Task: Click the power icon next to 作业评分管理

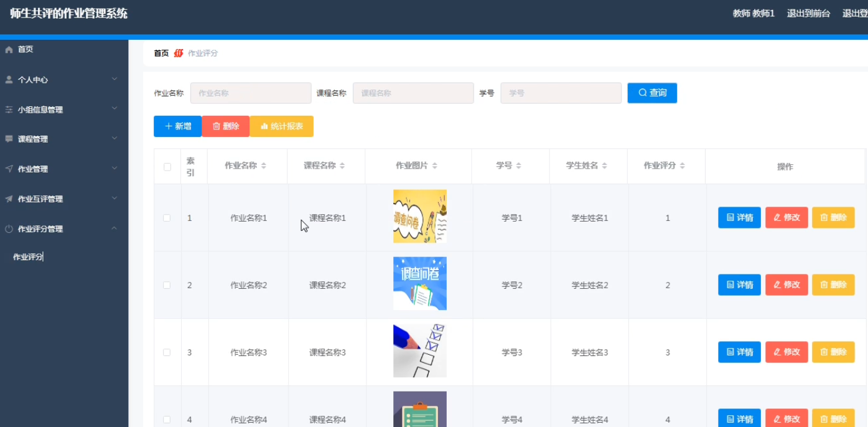Action: pyautogui.click(x=8, y=228)
